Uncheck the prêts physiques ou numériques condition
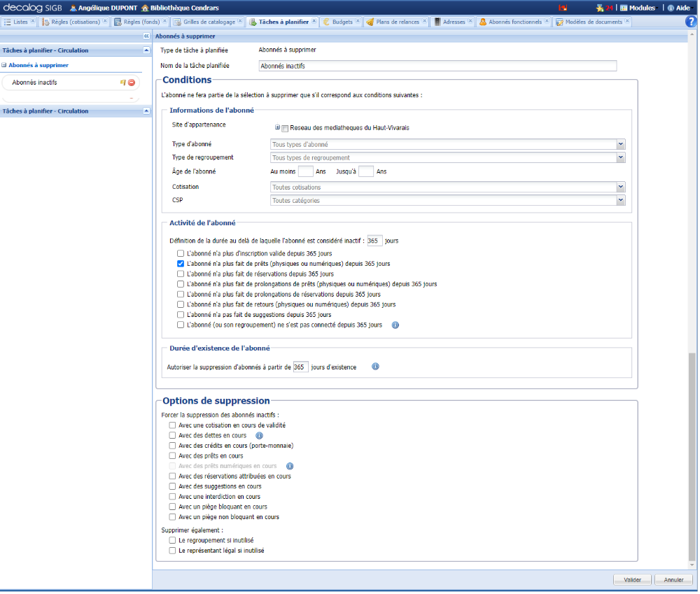The image size is (700, 594). pyautogui.click(x=181, y=264)
